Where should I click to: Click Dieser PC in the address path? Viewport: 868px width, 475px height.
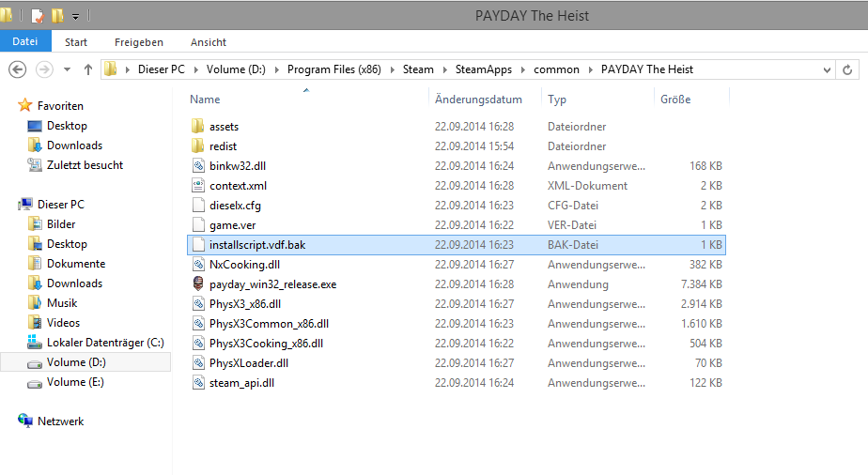click(161, 69)
